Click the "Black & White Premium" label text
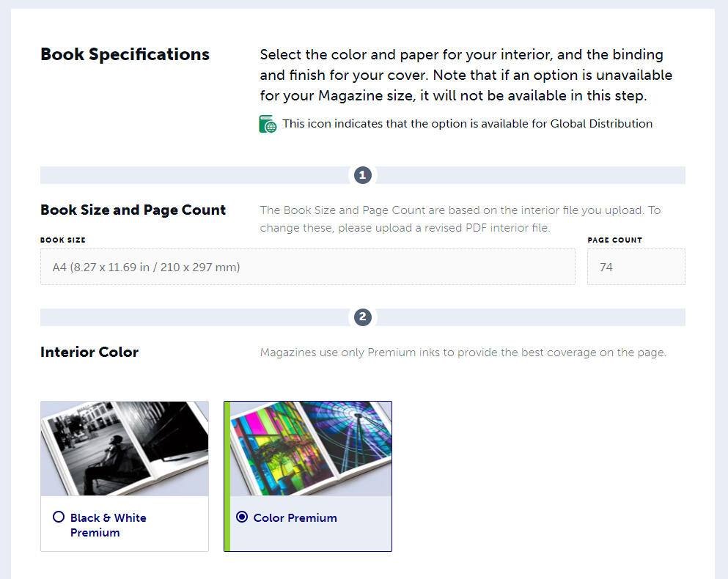This screenshot has height=579, width=728. [x=108, y=525]
